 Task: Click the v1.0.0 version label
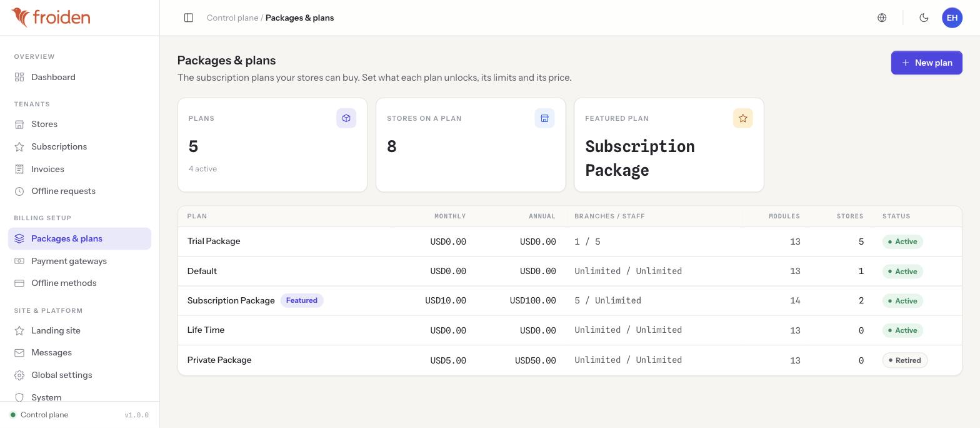(137, 415)
